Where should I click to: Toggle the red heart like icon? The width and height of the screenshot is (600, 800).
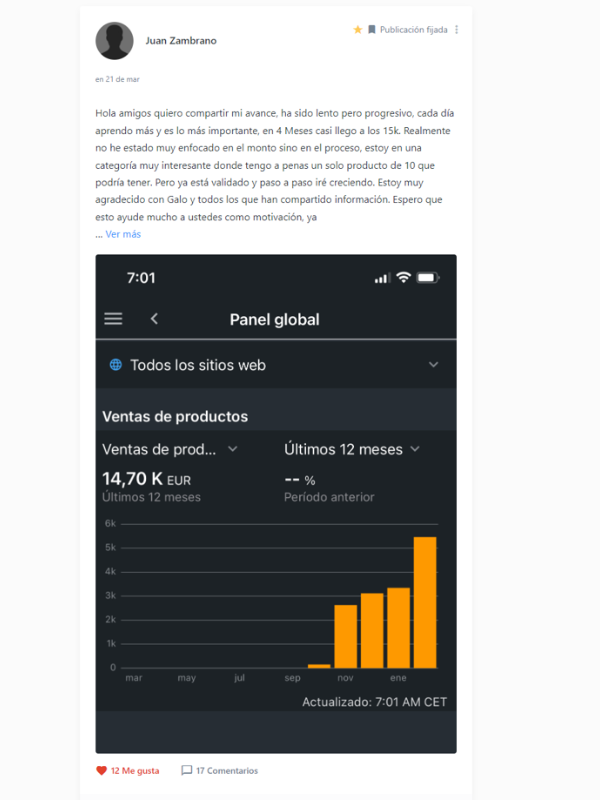(x=101, y=771)
